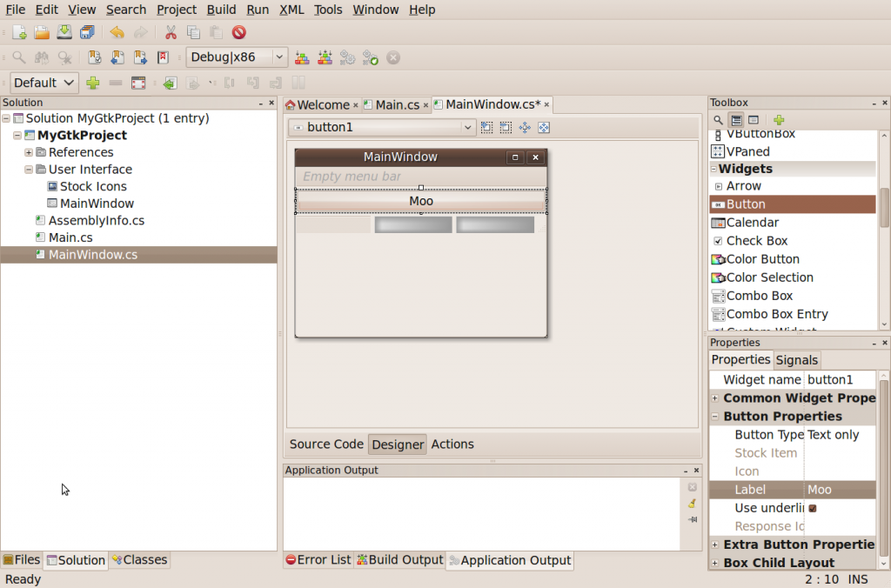
Task: Expand Common Widget Properties section
Action: click(x=715, y=398)
